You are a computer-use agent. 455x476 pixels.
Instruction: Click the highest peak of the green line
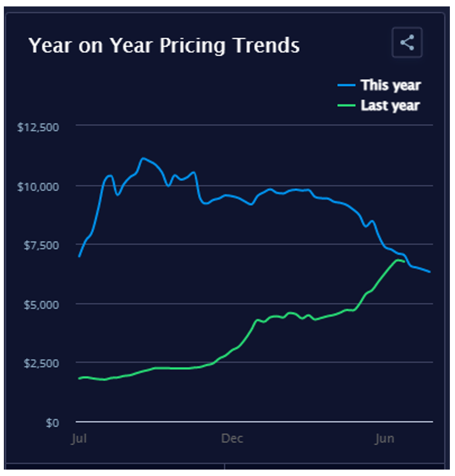coord(398,260)
